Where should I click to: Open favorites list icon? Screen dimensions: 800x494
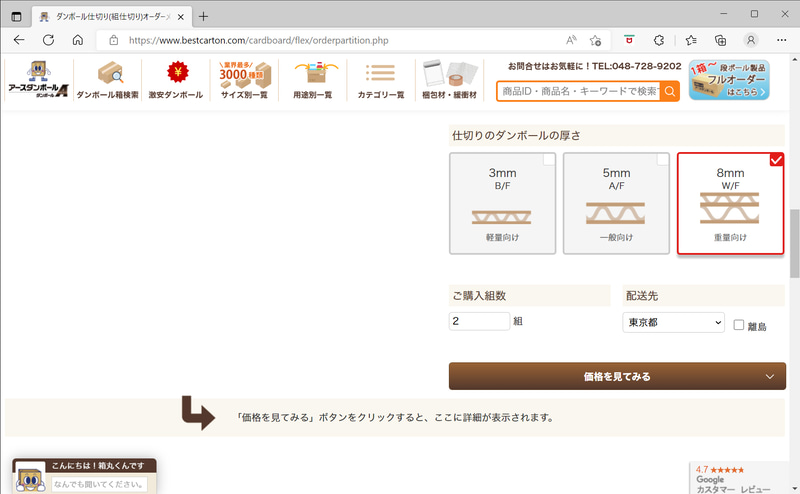click(x=691, y=40)
